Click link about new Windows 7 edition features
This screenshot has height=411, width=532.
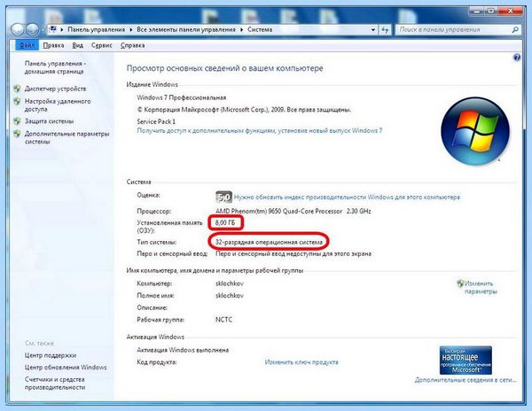pos(260,130)
